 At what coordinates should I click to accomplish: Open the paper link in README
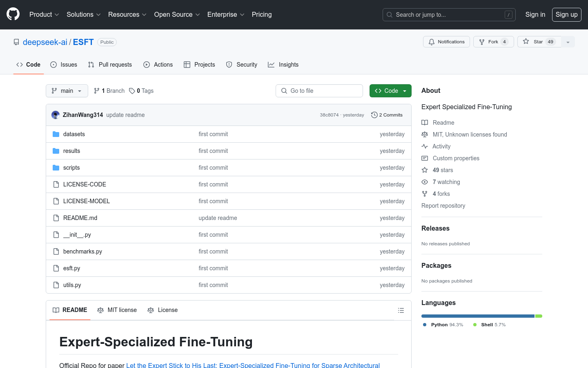[253, 365]
